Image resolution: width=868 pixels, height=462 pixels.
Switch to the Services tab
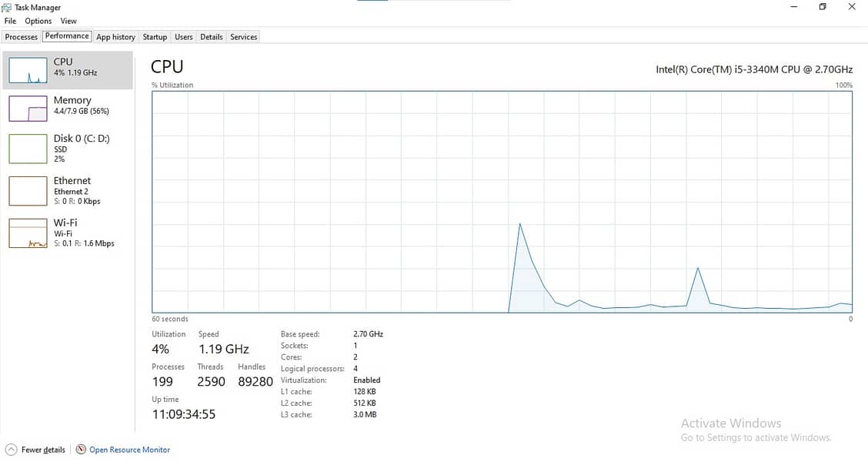coord(244,36)
